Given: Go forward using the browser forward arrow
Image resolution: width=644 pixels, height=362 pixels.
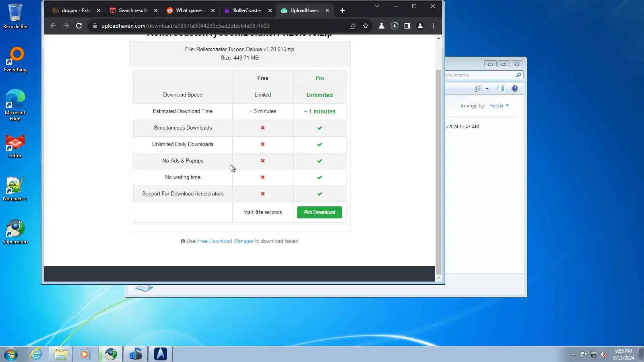Looking at the screenshot, I should 66,26.
